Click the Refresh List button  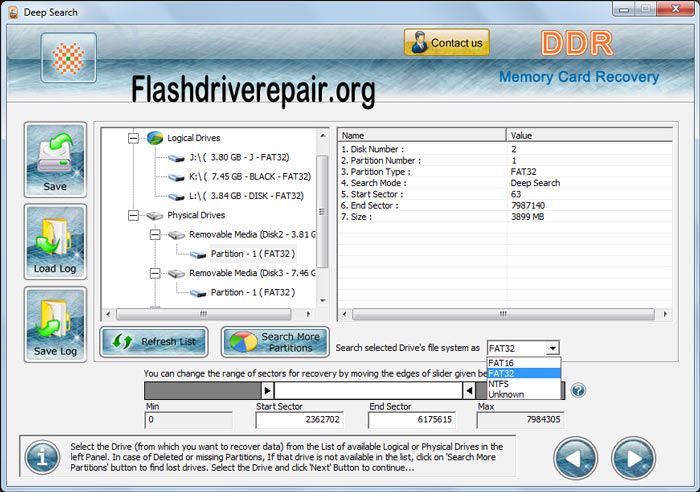154,342
